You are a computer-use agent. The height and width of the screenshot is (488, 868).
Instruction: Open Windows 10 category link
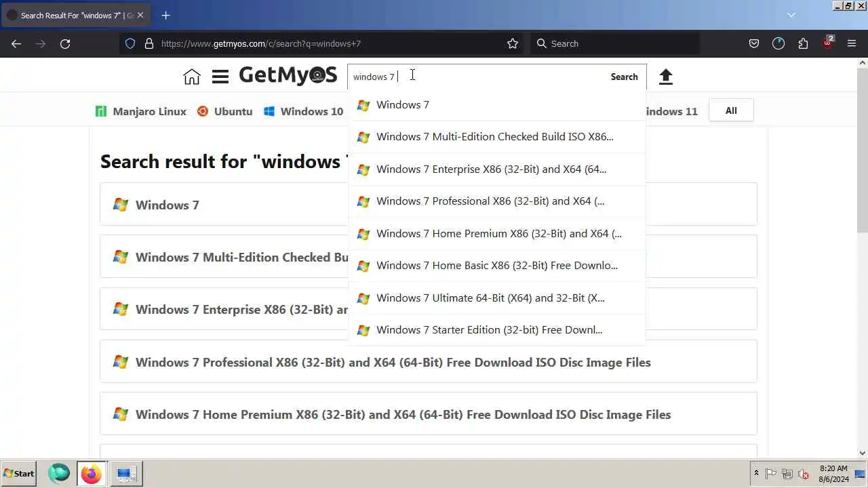click(x=304, y=111)
